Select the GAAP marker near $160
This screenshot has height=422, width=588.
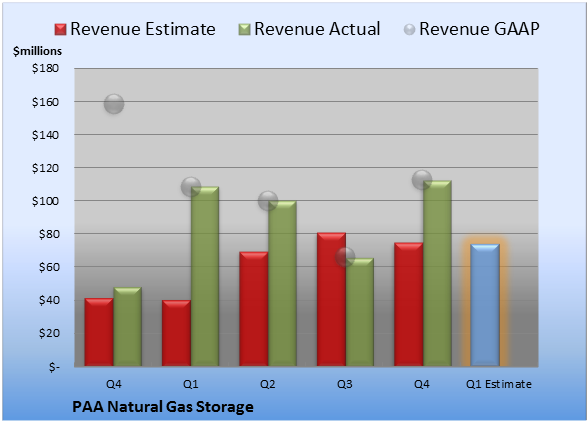(x=114, y=104)
